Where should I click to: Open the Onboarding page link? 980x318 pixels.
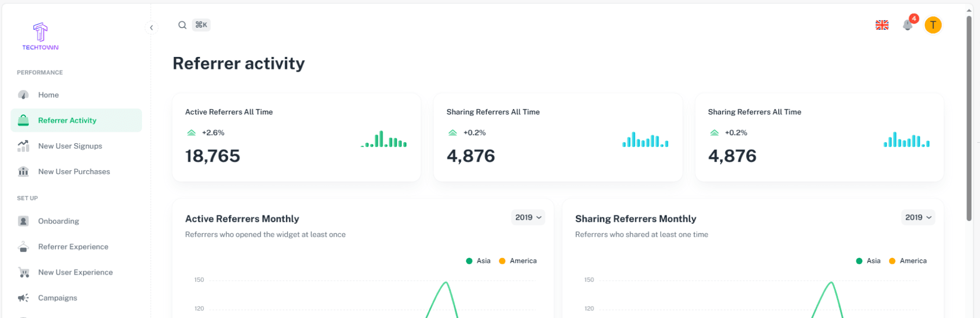point(59,221)
